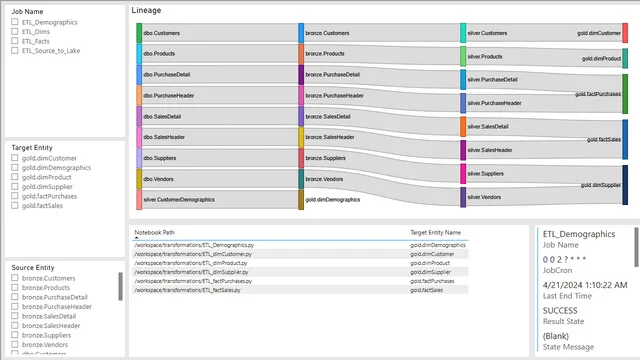Select the dbo.SalesHeader pink node
Image resolution: width=640 pixels, height=360 pixels.
coord(139,137)
